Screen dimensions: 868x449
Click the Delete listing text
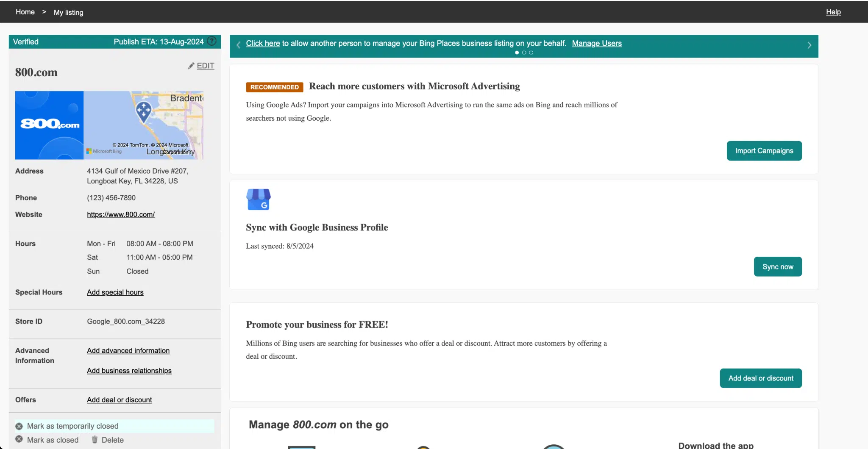pyautogui.click(x=113, y=440)
